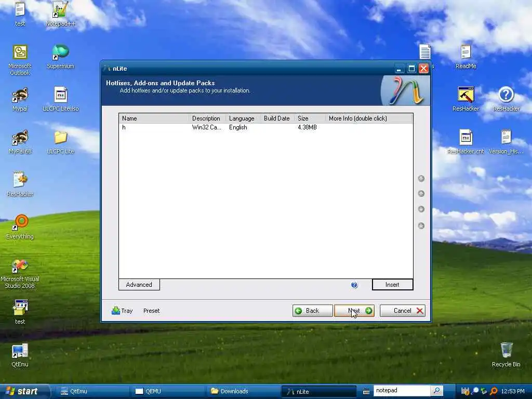532x399 pixels.
Task: Sort the list by the Name column
Action: [x=154, y=118]
